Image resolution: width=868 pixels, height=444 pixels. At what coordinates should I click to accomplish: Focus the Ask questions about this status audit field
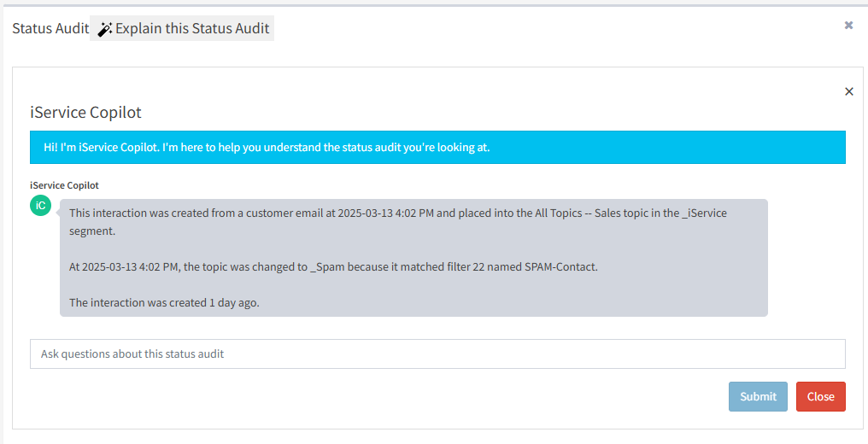[x=437, y=353]
